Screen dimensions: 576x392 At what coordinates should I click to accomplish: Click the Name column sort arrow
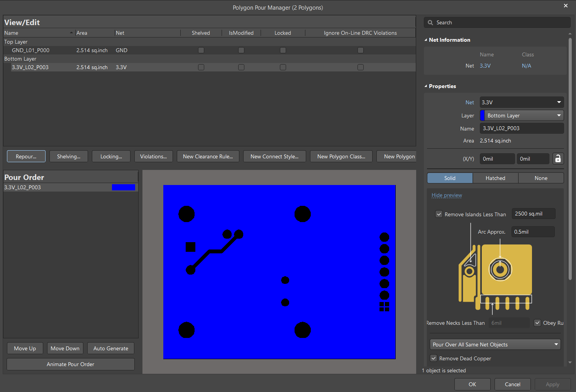[x=71, y=33]
